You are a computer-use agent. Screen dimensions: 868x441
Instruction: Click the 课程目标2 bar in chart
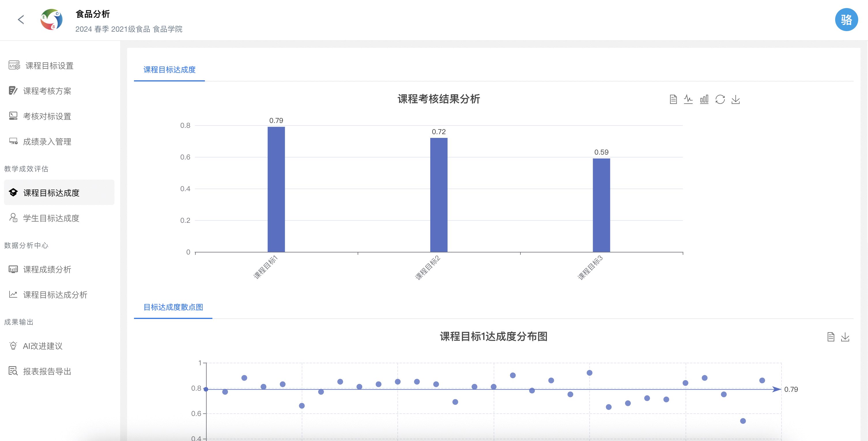[x=439, y=195]
